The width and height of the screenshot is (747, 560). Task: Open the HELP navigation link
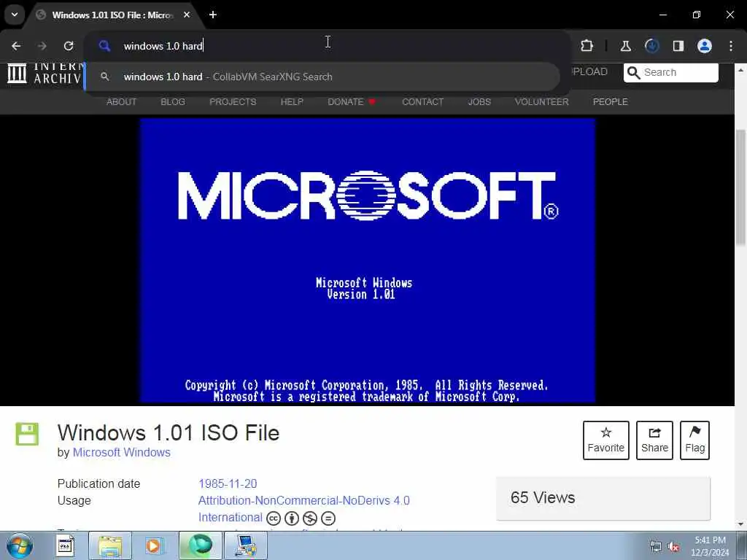(x=292, y=102)
